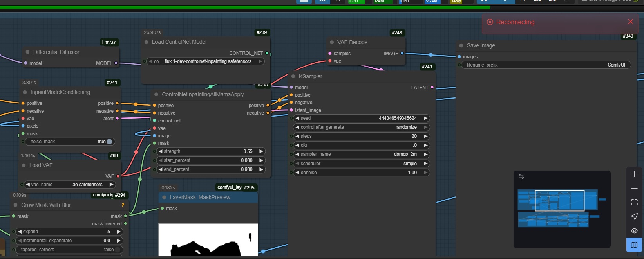Click the seed value 444346549345624
644x259 pixels.
click(x=398, y=118)
